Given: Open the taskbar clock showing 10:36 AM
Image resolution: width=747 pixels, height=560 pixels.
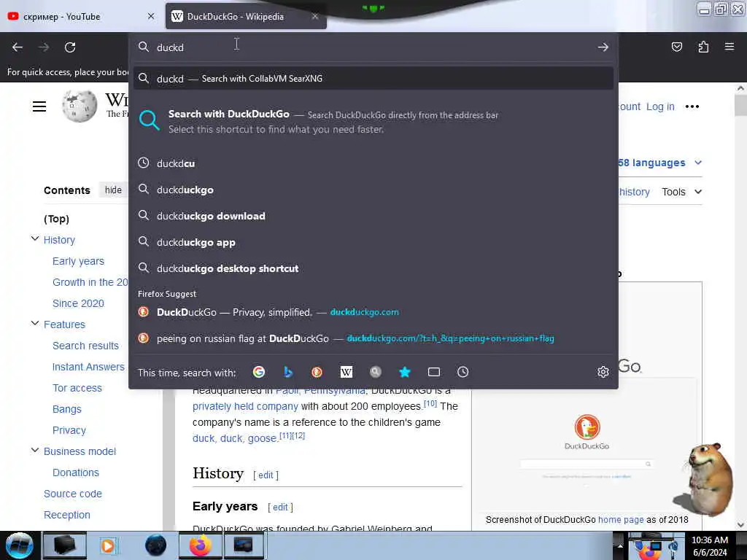Looking at the screenshot, I should (710, 546).
